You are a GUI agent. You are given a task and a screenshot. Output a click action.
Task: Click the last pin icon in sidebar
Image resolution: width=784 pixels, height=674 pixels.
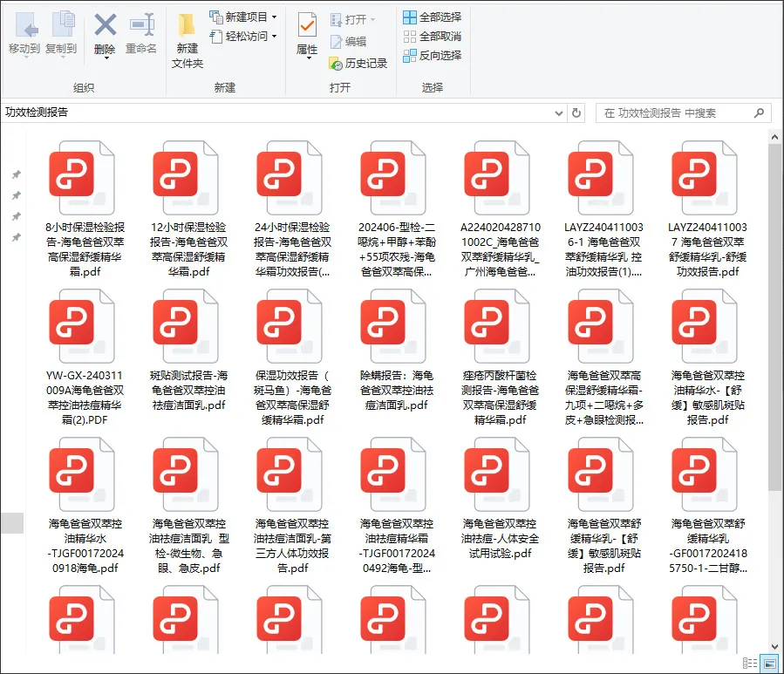pyautogui.click(x=17, y=237)
